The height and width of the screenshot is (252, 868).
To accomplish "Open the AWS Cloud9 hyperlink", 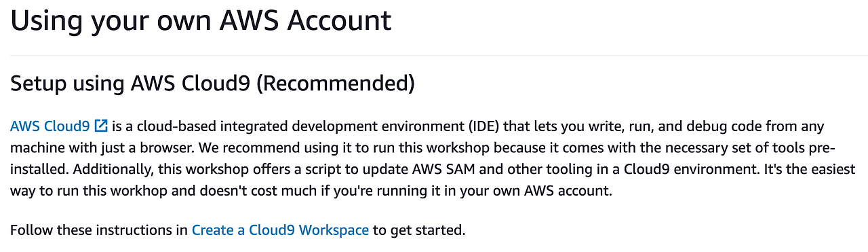I will pos(50,126).
